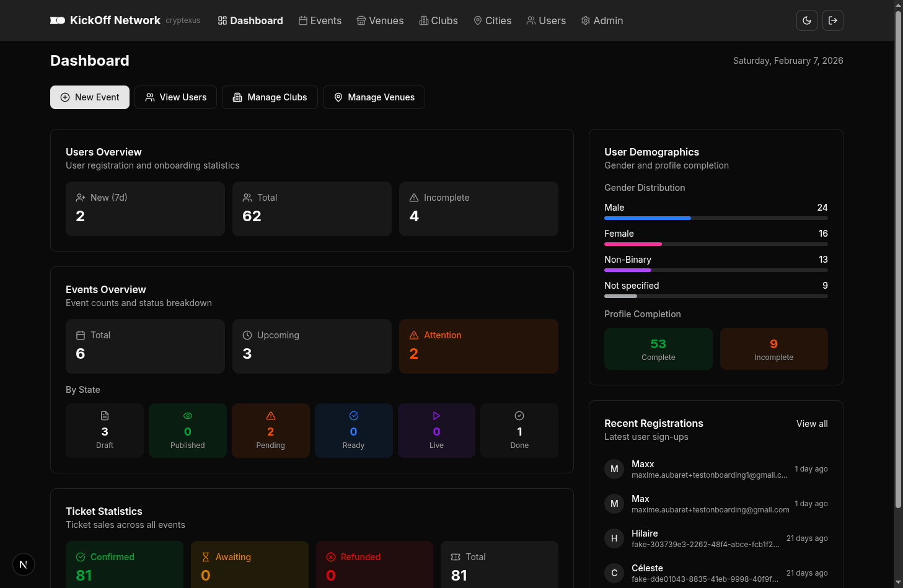The width and height of the screenshot is (903, 588).
Task: Open the Céleste registration row
Action: coord(716,573)
